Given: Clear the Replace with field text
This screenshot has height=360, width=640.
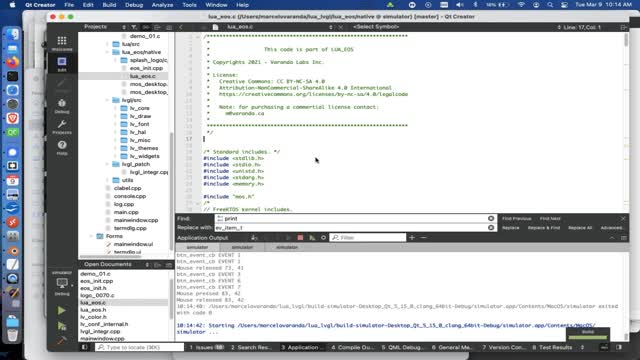Looking at the screenshot, I should [x=491, y=227].
